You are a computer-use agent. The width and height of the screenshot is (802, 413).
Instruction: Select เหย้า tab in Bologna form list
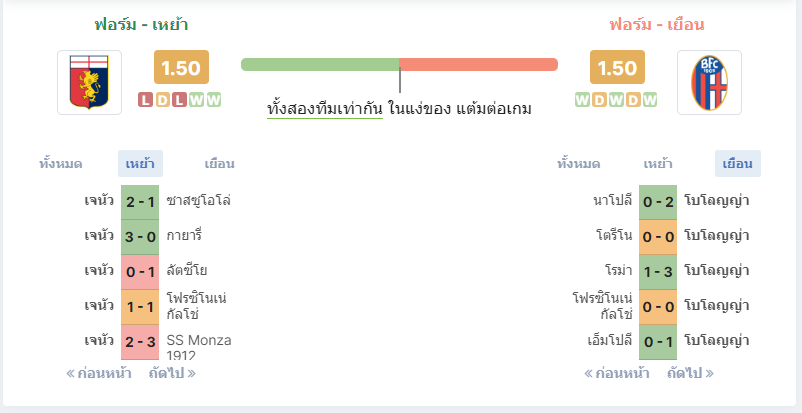(x=658, y=164)
